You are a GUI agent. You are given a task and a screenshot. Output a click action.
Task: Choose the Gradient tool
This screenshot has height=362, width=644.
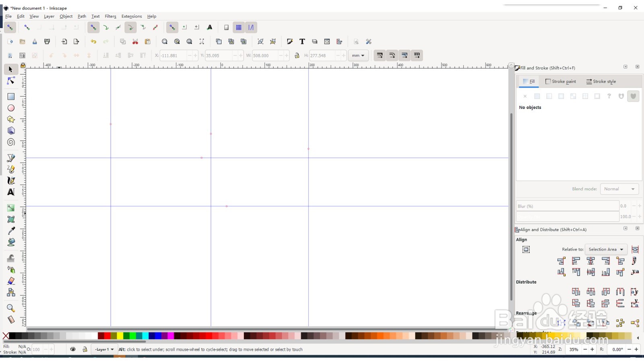tap(11, 208)
